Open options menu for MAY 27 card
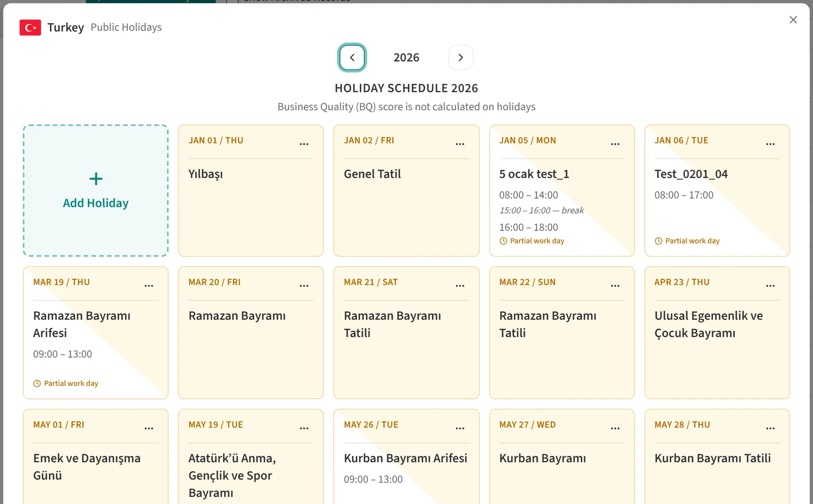 tap(615, 428)
